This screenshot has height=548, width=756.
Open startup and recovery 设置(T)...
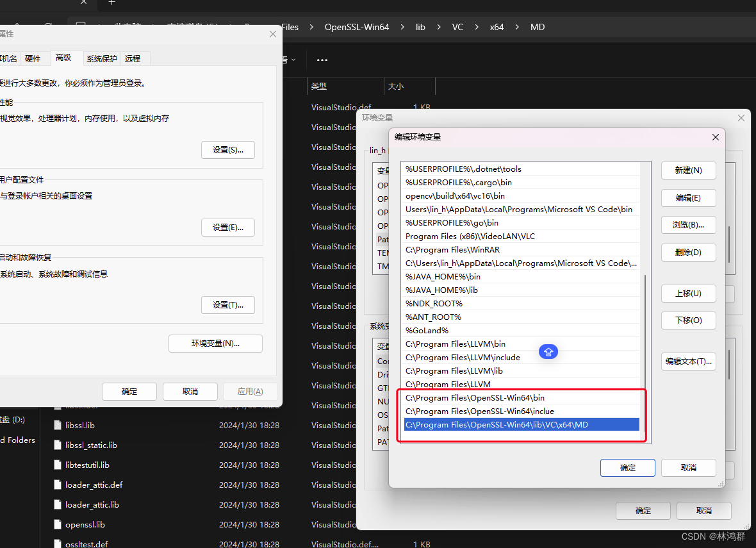(228, 305)
